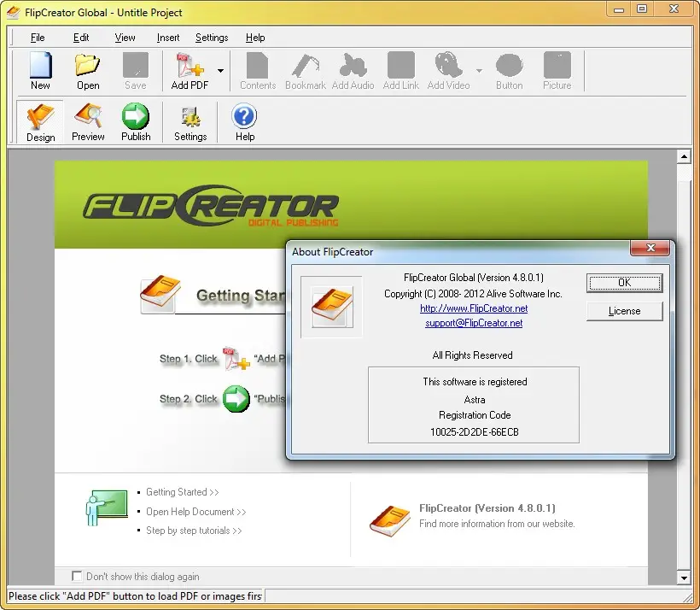Open Settings from the second toolbar row

(x=190, y=122)
